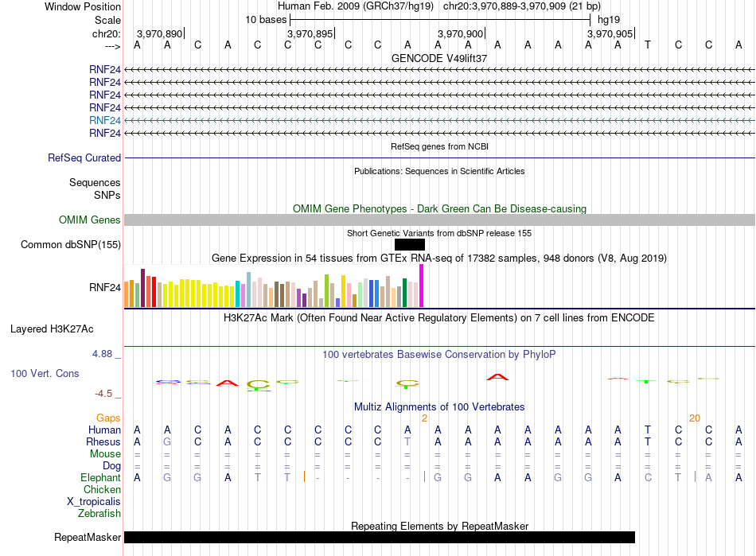Click the 3,970,900 position marker in ruler
This screenshot has width=756, height=556.
pyautogui.click(x=461, y=33)
